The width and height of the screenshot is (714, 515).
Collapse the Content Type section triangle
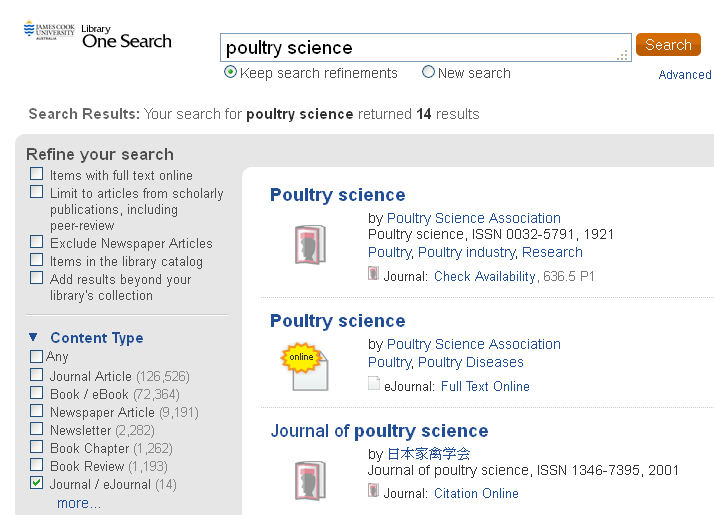coord(33,337)
